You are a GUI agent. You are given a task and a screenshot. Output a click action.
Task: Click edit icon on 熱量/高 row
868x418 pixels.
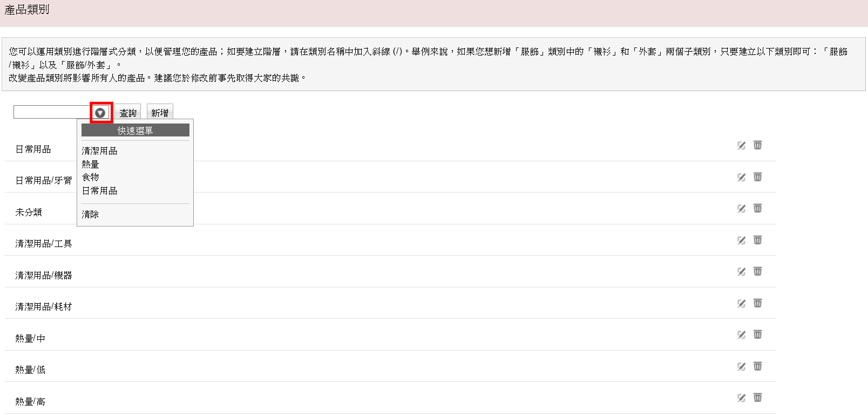click(741, 398)
